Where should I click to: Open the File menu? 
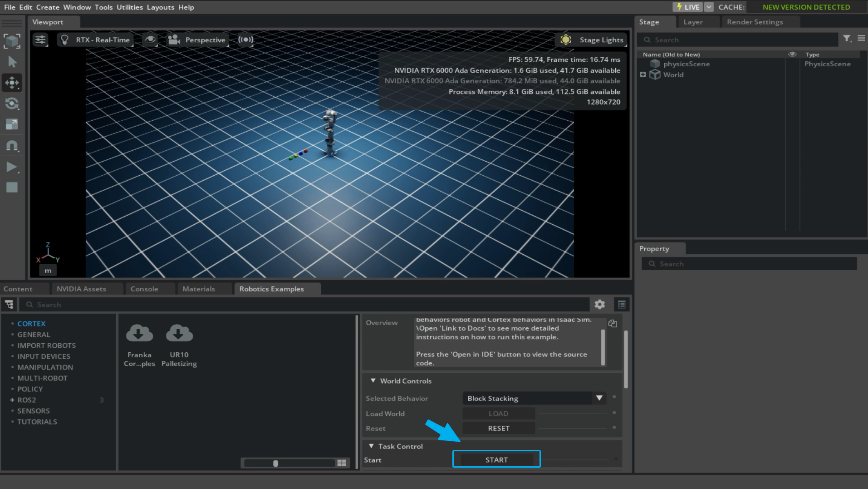(x=10, y=7)
